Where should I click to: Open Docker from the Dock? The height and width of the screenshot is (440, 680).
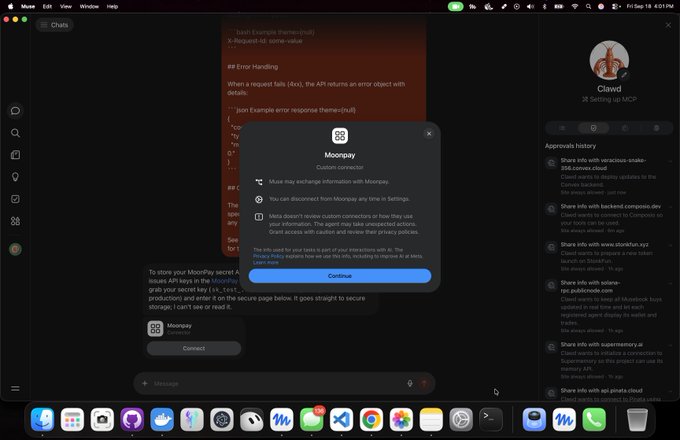162,419
